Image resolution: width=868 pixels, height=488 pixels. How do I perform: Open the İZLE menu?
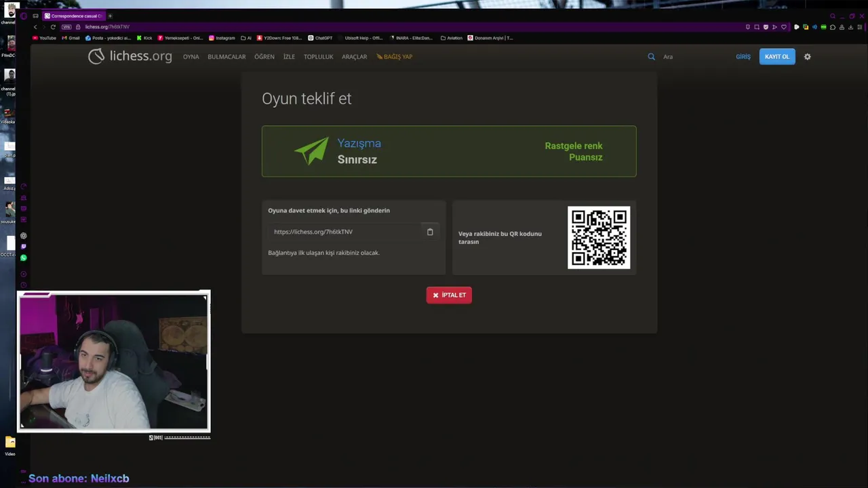click(x=289, y=57)
